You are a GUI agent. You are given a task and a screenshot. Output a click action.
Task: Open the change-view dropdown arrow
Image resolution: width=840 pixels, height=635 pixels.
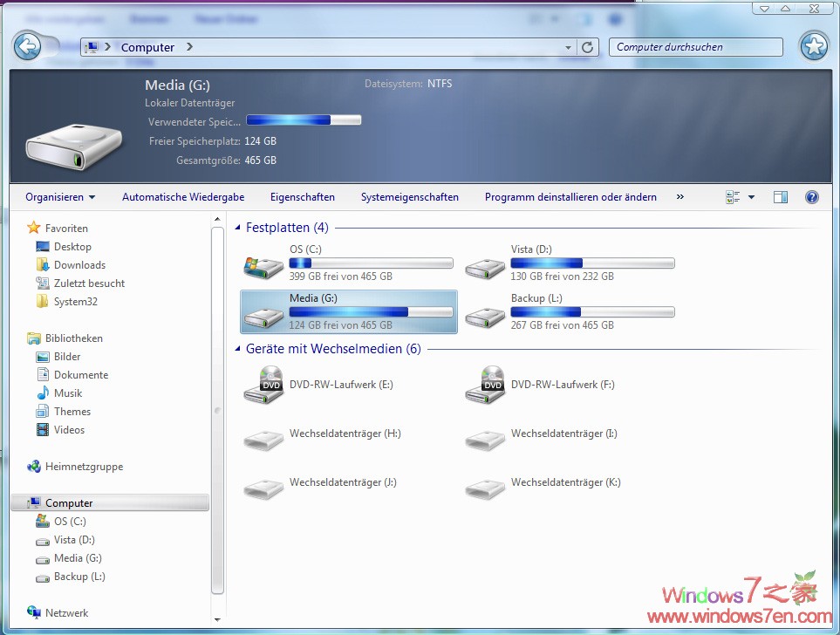pyautogui.click(x=750, y=197)
